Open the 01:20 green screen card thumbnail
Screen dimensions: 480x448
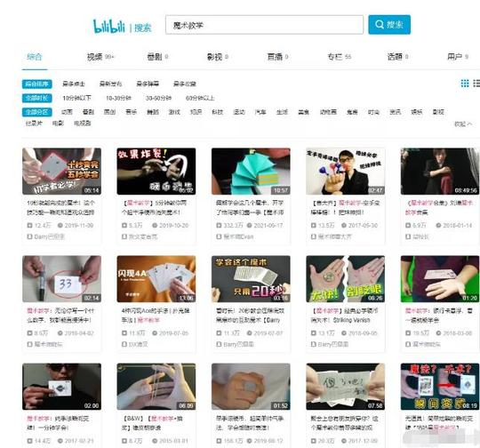[440, 279]
